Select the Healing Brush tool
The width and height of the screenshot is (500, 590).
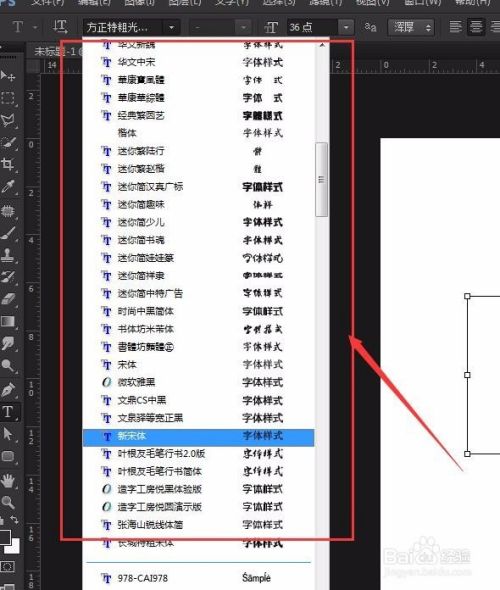8,211
